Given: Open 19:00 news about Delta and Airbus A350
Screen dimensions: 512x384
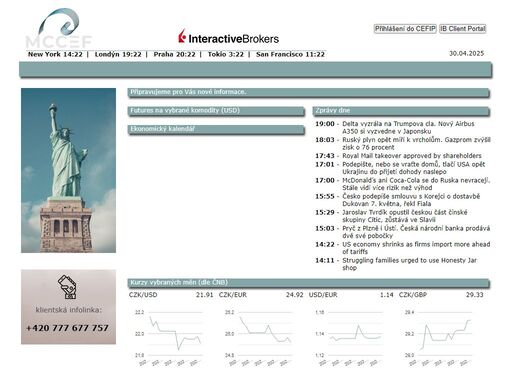Looking at the screenshot, I should coord(408,127).
